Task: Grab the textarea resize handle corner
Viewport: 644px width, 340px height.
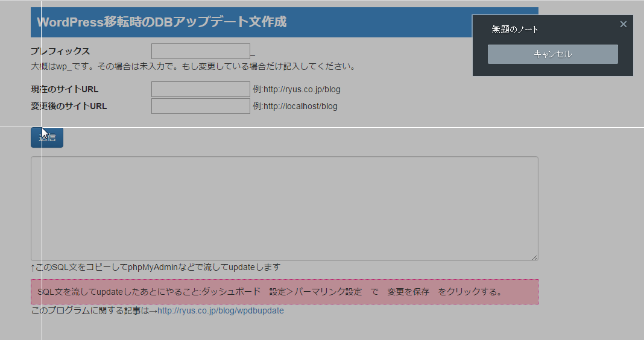Action: [534, 257]
